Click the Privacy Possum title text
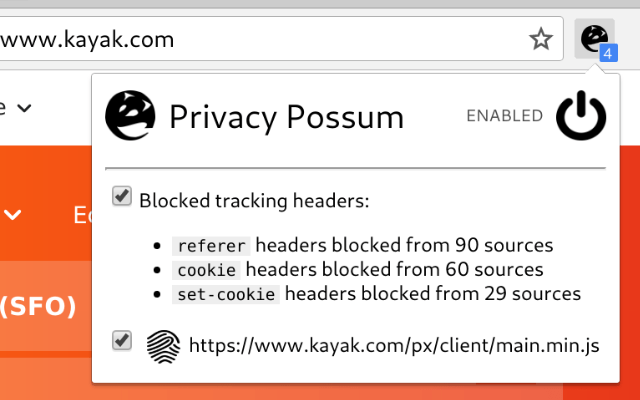This screenshot has width=640, height=400. click(x=286, y=118)
